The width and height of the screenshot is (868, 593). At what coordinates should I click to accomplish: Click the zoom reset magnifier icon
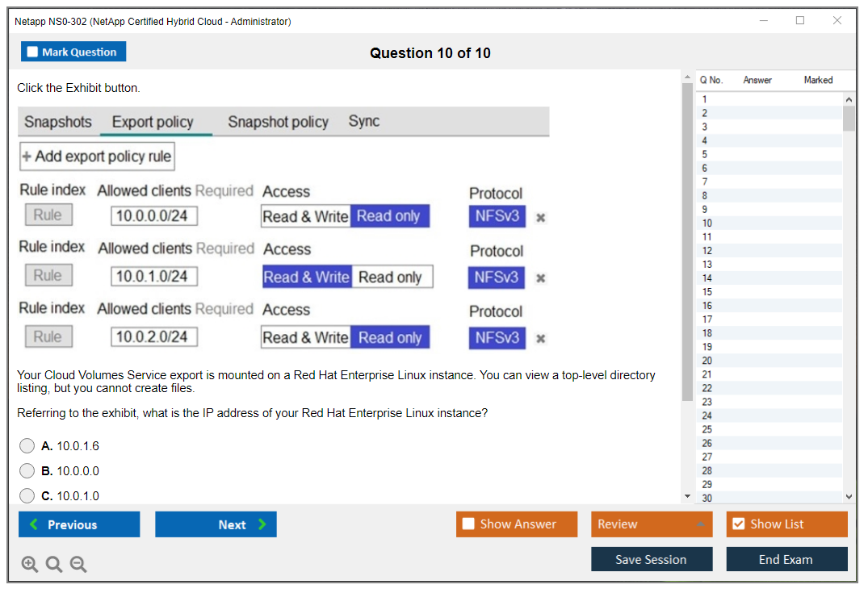54,565
